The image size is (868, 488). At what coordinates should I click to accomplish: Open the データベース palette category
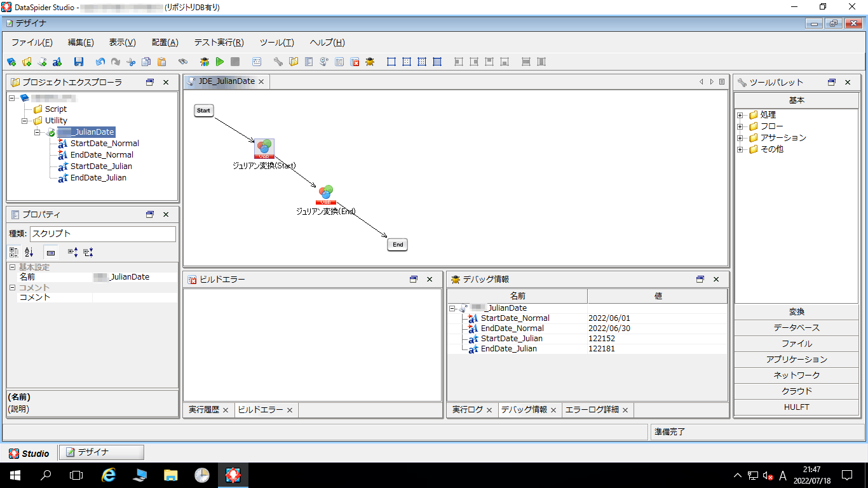click(x=796, y=328)
